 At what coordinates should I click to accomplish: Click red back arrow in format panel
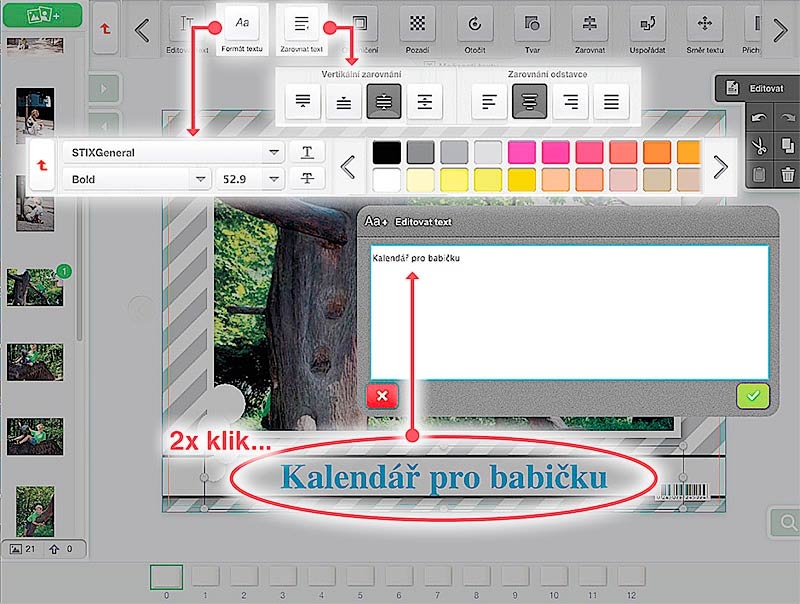pyautogui.click(x=42, y=165)
